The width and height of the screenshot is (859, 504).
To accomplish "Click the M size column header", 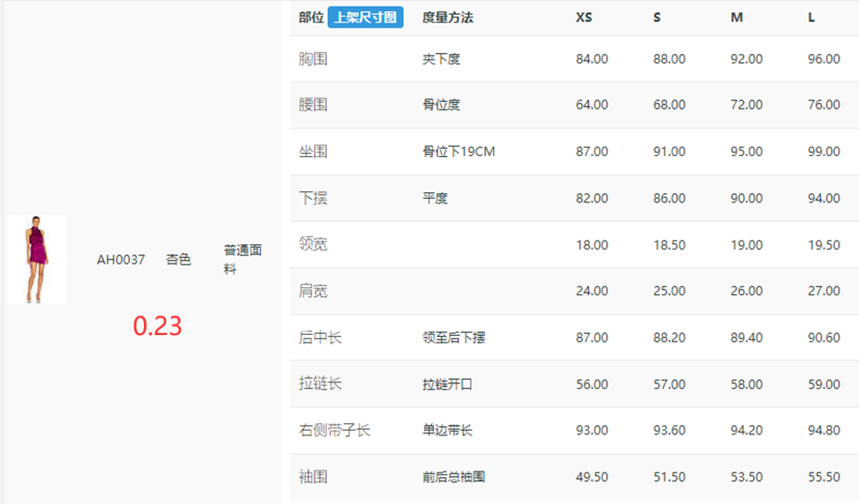I will point(736,18).
